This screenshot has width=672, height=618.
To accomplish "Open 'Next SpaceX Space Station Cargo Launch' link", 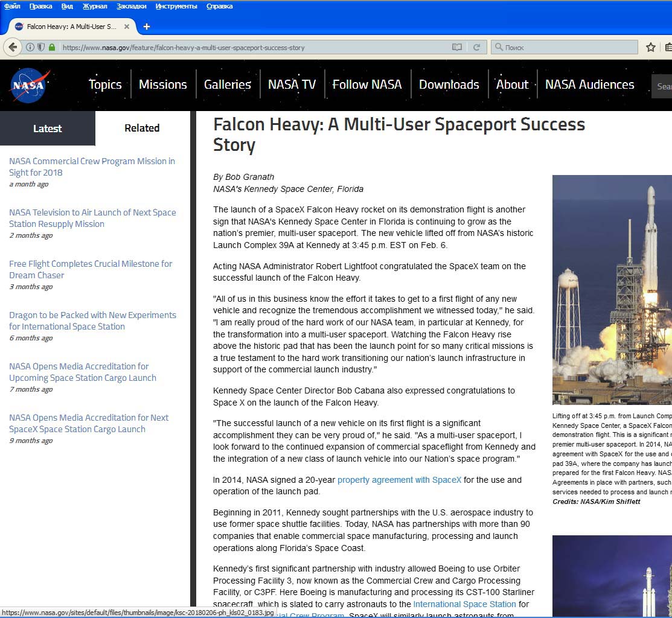I will point(89,424).
